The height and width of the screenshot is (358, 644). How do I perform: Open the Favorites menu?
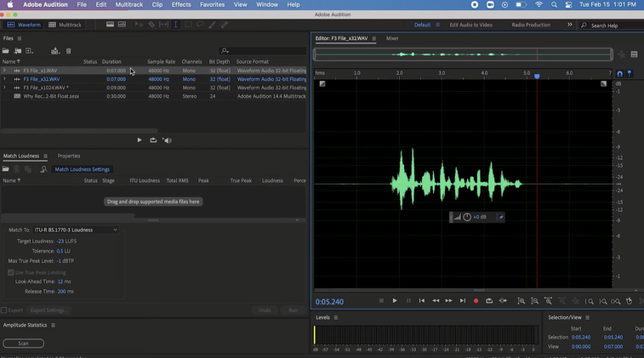[x=212, y=4]
